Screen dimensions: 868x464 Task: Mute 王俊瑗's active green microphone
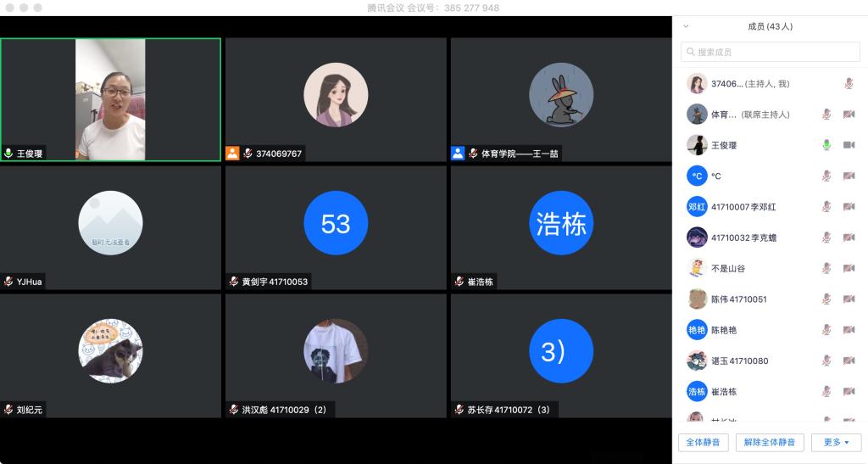pyautogui.click(x=826, y=145)
